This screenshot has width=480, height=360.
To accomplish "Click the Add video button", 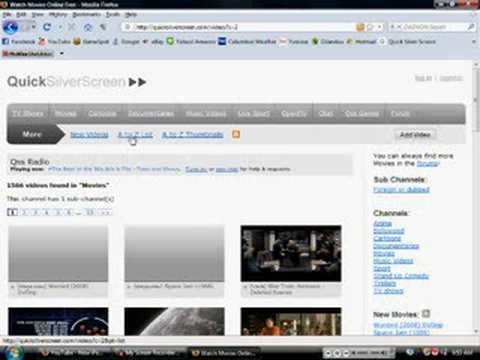I will (415, 135).
